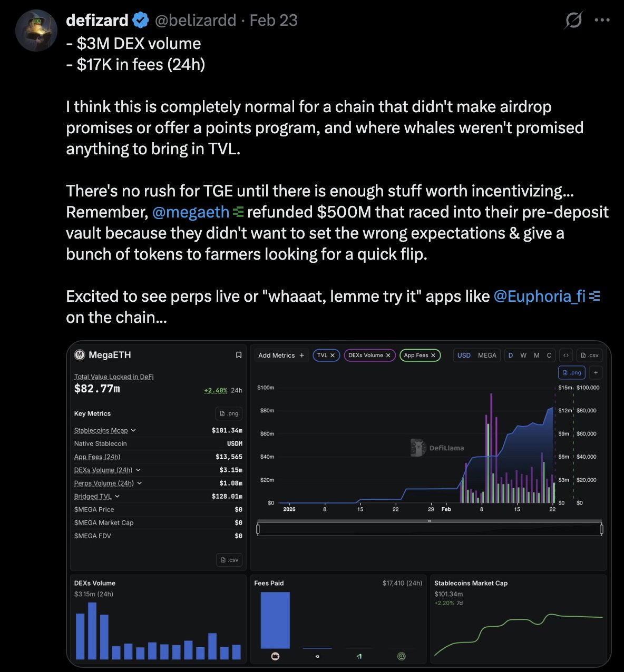Remove the DEXs Volume metric chip

(x=388, y=355)
